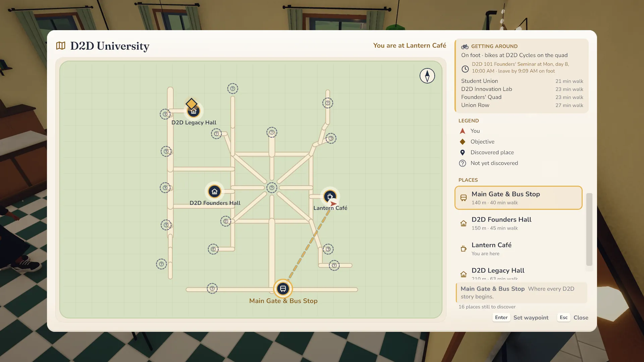Select the Main Gate & Bus Stop map marker

283,289
